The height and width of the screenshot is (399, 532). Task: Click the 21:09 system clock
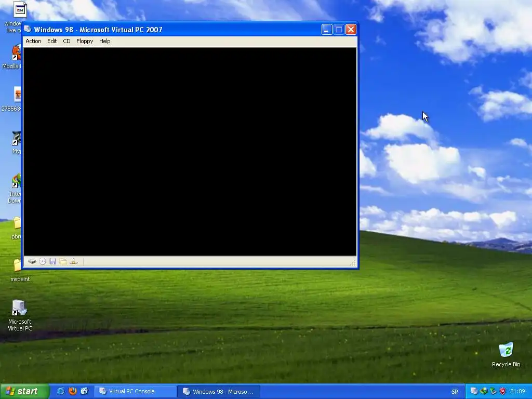pos(517,391)
